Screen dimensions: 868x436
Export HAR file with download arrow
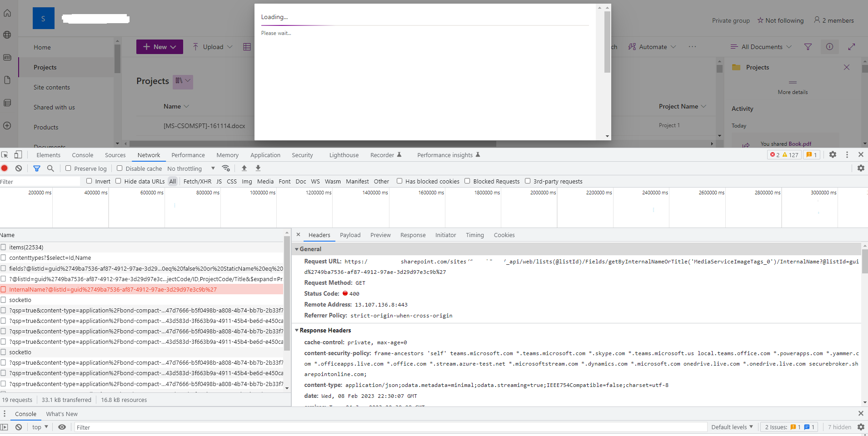(x=258, y=168)
